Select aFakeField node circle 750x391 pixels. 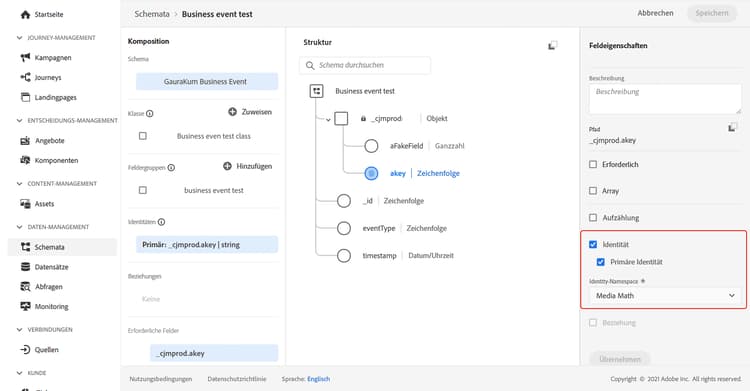[371, 146]
